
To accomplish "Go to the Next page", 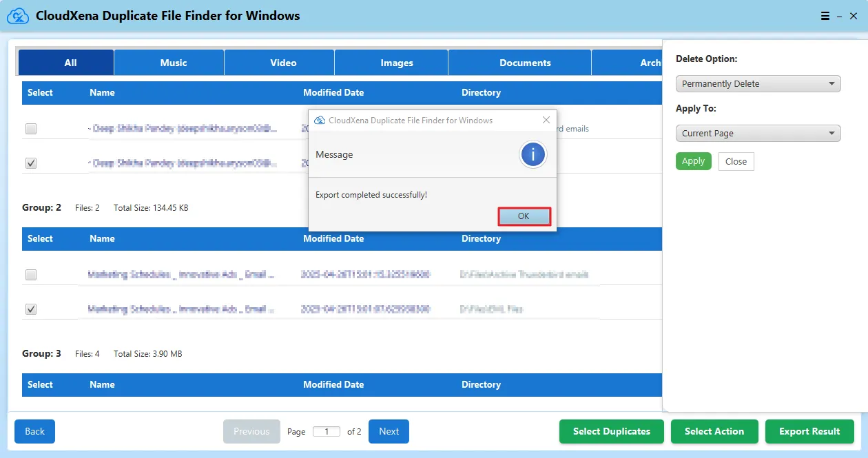I will pos(389,432).
